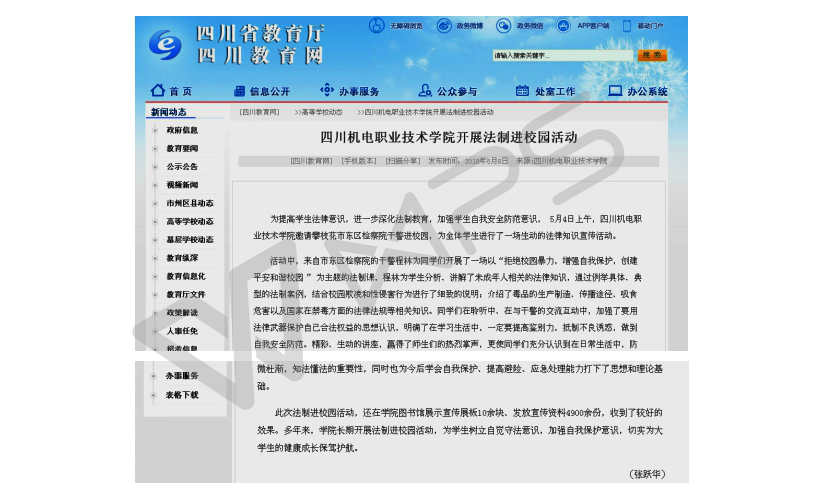
Task: Go to the 首页 menu item
Action: (x=181, y=91)
